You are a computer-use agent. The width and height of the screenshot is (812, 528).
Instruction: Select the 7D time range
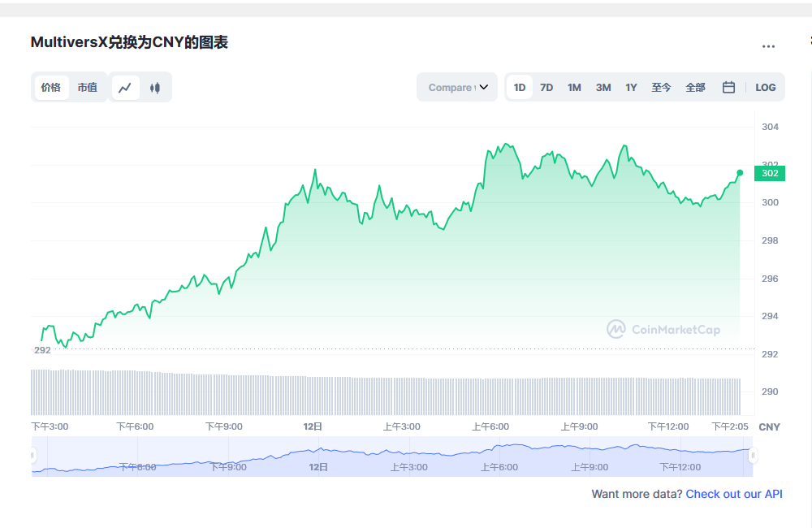coord(546,87)
